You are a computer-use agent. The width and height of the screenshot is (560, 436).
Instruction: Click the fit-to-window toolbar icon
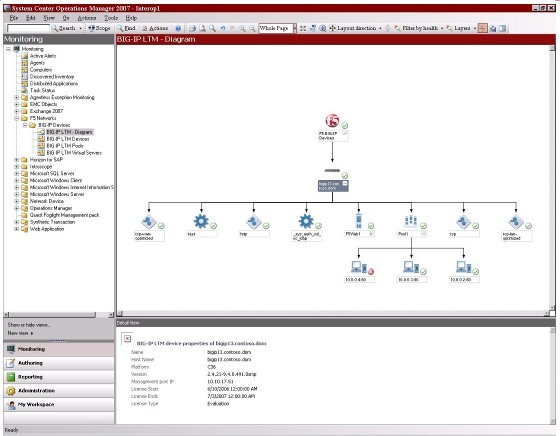(x=303, y=28)
